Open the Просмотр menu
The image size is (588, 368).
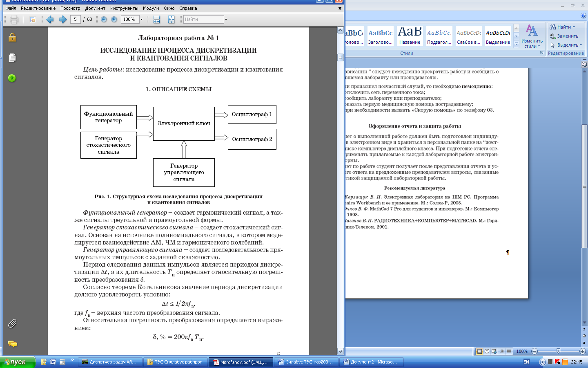coord(70,8)
